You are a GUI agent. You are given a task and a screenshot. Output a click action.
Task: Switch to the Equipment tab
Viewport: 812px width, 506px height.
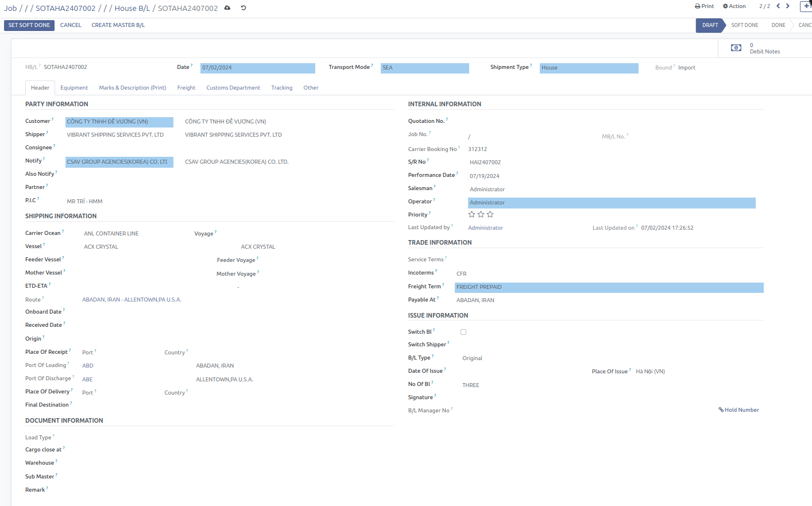(74, 88)
